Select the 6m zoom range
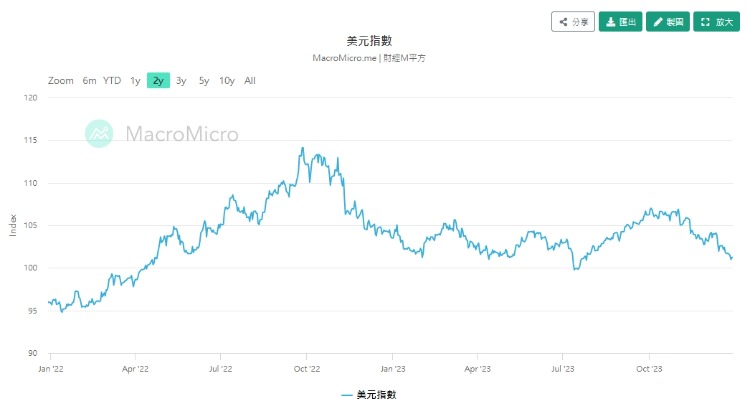750x419 pixels. (89, 81)
